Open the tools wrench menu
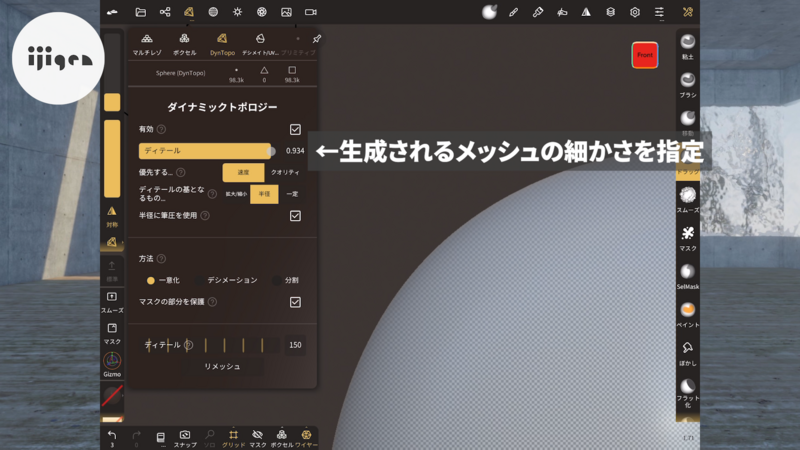800x450 pixels. (688, 12)
